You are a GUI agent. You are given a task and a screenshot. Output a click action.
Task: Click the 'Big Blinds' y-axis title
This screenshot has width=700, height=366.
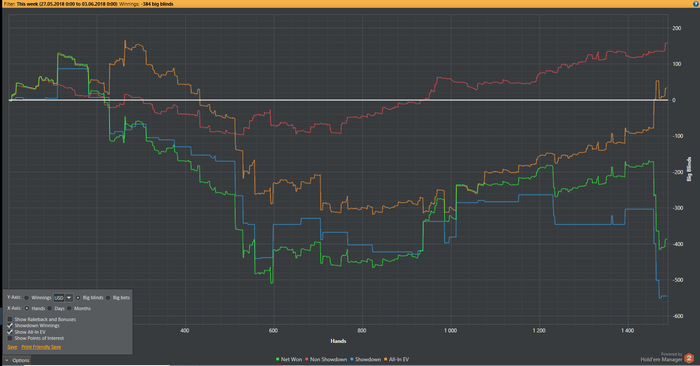pos(689,169)
